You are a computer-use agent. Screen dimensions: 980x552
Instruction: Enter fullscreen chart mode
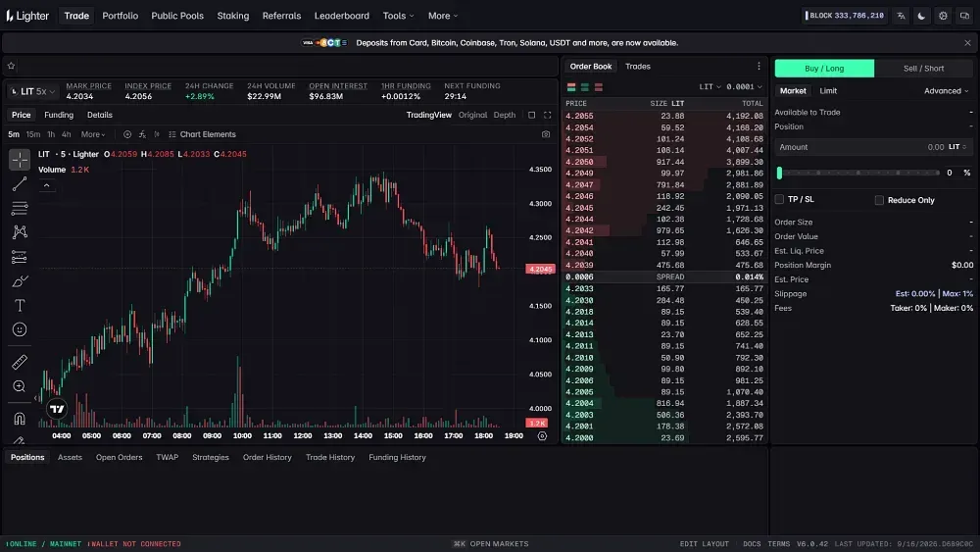[548, 115]
